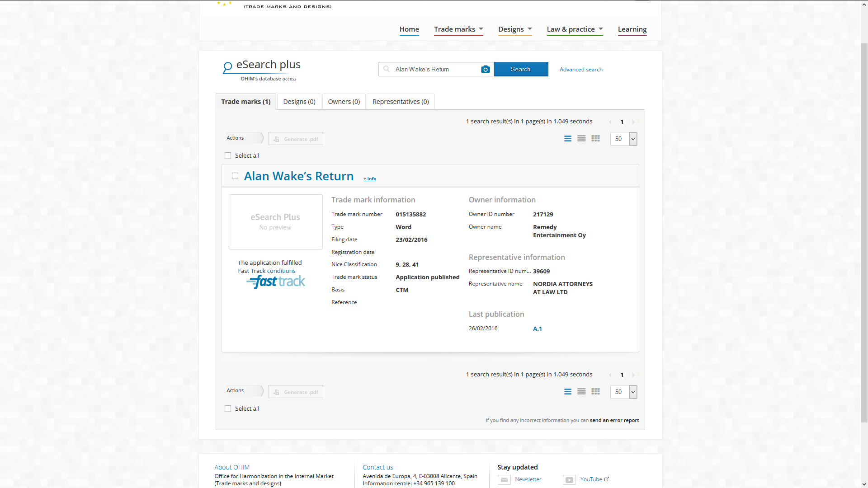This screenshot has height=488, width=868.
Task: Tick the Alan Wake's Return result checkbox
Action: (x=235, y=176)
